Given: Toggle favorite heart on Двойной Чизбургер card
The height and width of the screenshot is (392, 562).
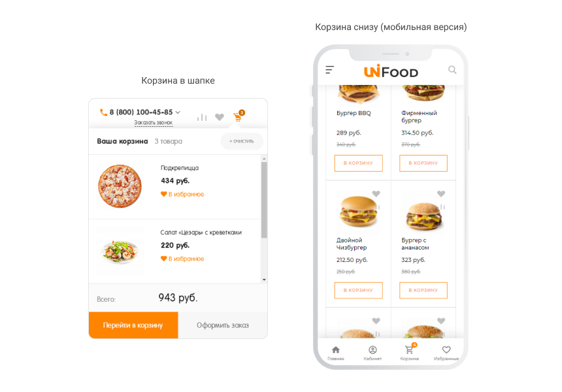Looking at the screenshot, I should [x=376, y=194].
